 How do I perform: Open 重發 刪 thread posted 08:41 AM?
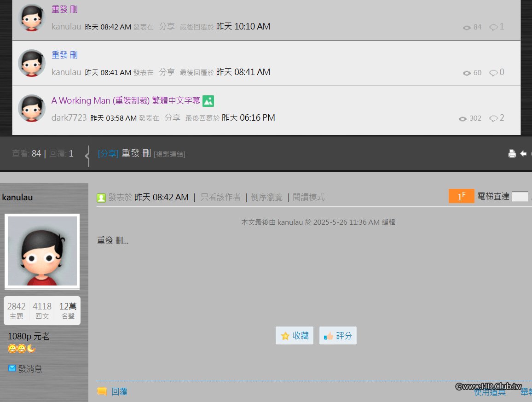click(64, 55)
